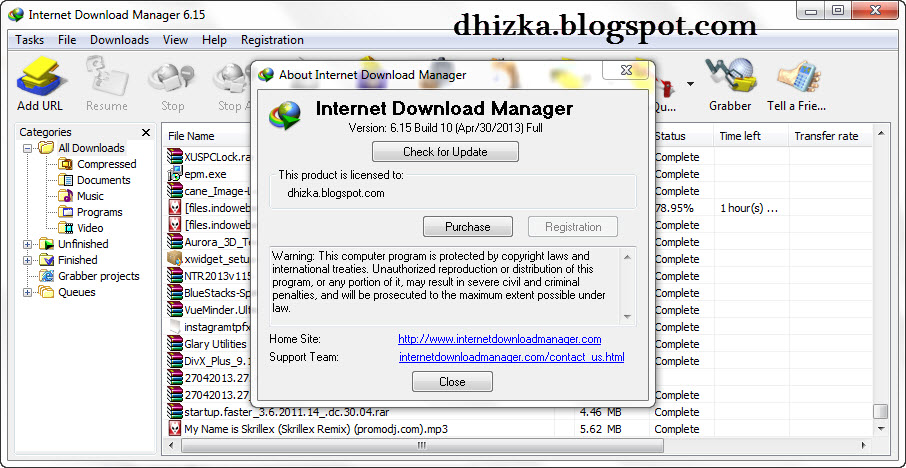Select the My Name is Skrillex mp3 file
Image resolution: width=906 pixels, height=468 pixels.
315,429
